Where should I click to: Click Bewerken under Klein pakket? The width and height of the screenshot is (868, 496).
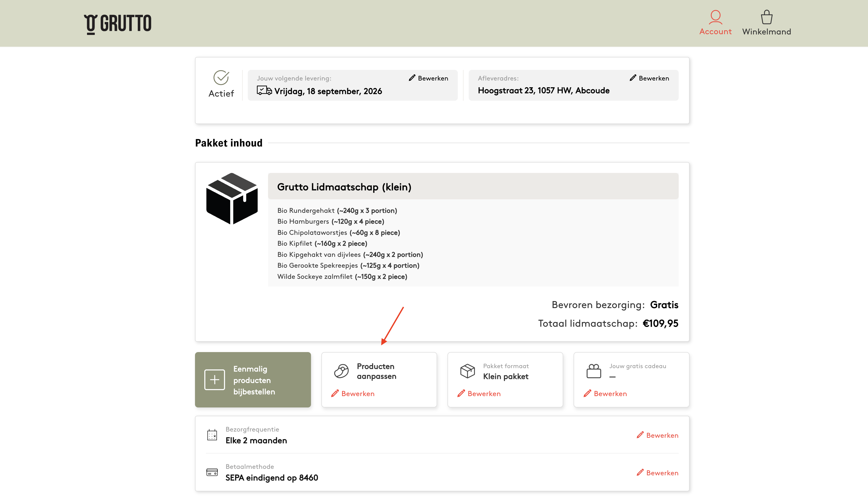coord(479,393)
